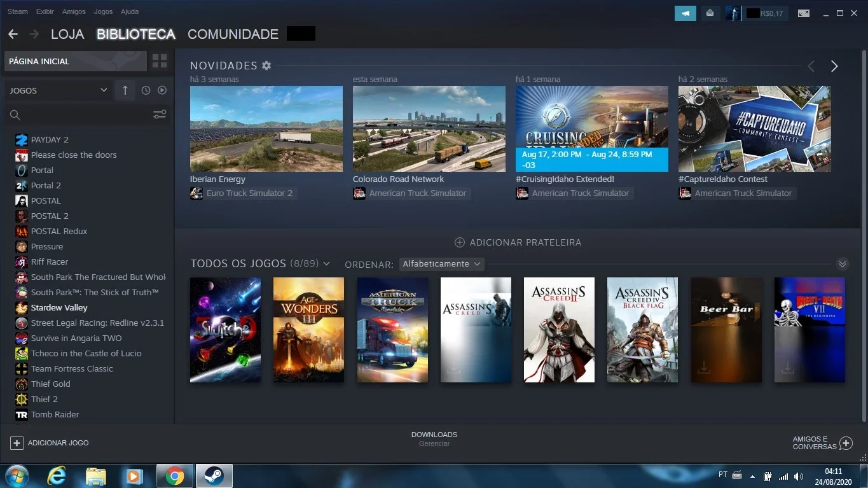Select the Assassin's Creed II cover

[x=559, y=330]
